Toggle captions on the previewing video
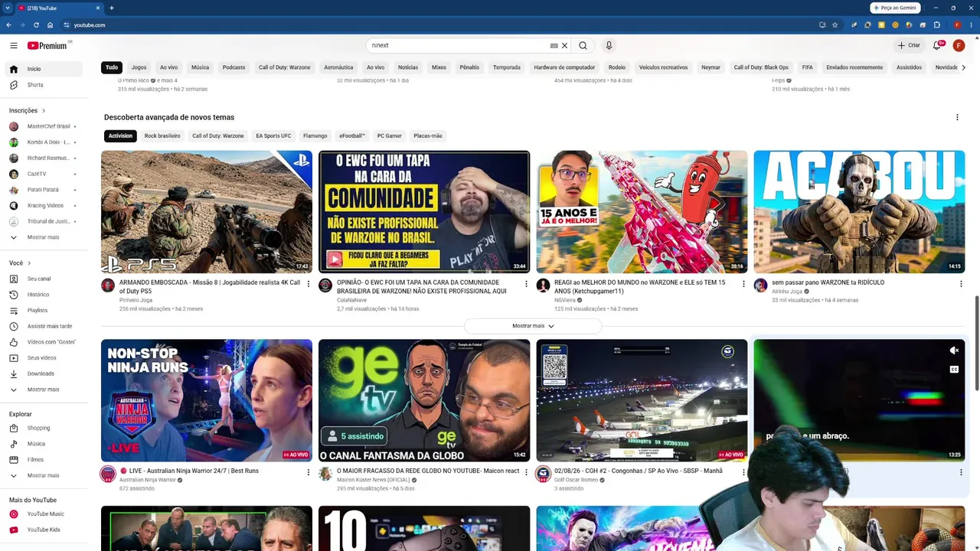 954,370
